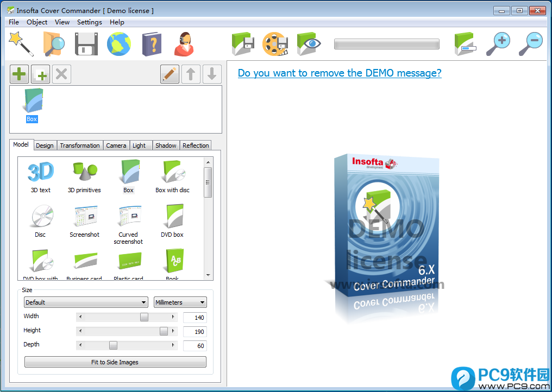Open the File menu
This screenshot has height=392, width=552.
(x=14, y=22)
